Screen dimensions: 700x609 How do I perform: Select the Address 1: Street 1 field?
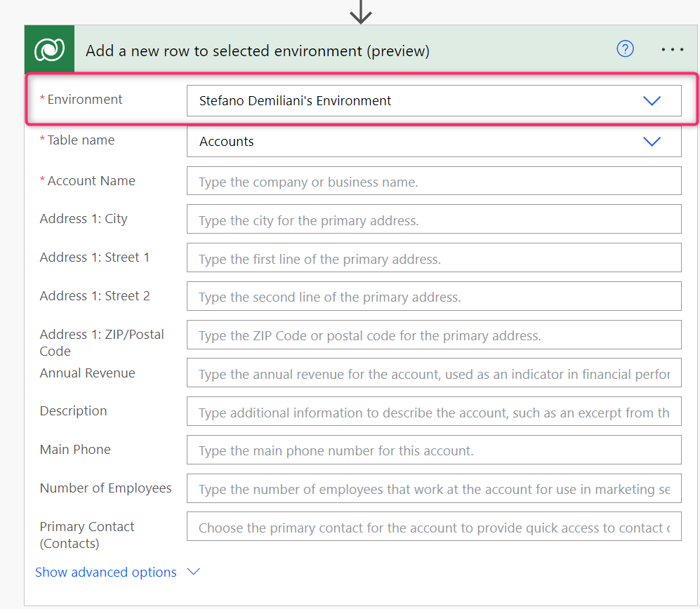pyautogui.click(x=433, y=259)
